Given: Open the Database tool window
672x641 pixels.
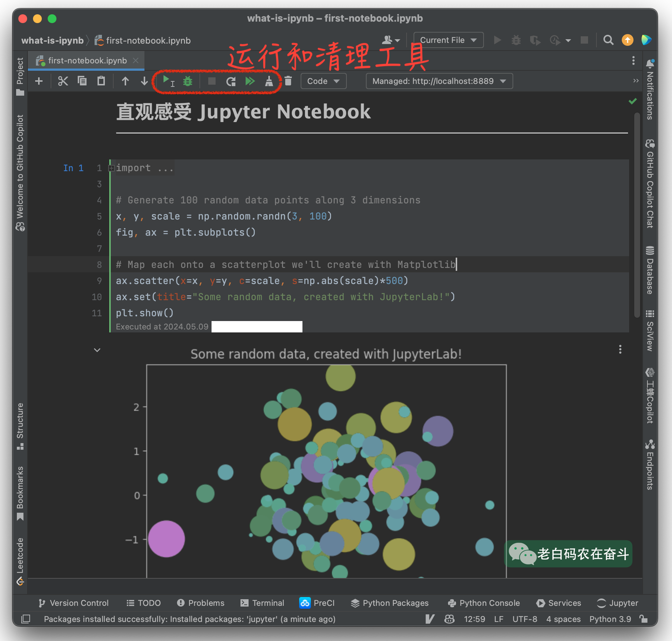Looking at the screenshot, I should point(650,270).
